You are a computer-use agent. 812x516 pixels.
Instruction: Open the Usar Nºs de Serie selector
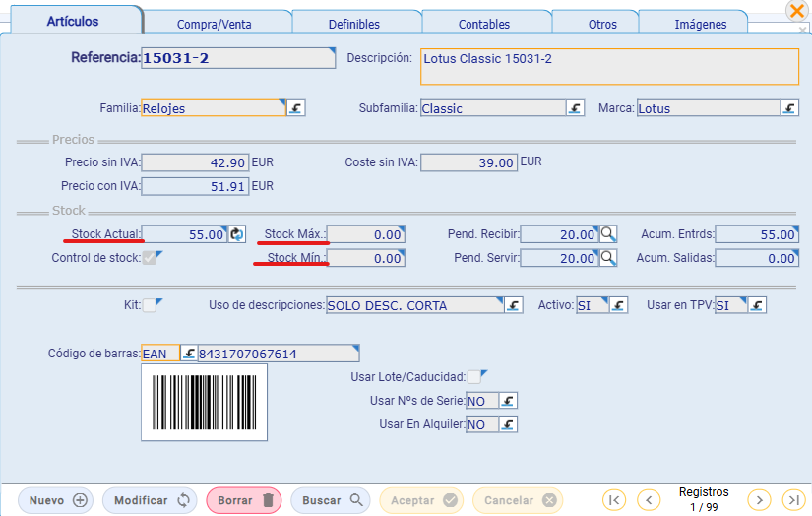tap(508, 401)
